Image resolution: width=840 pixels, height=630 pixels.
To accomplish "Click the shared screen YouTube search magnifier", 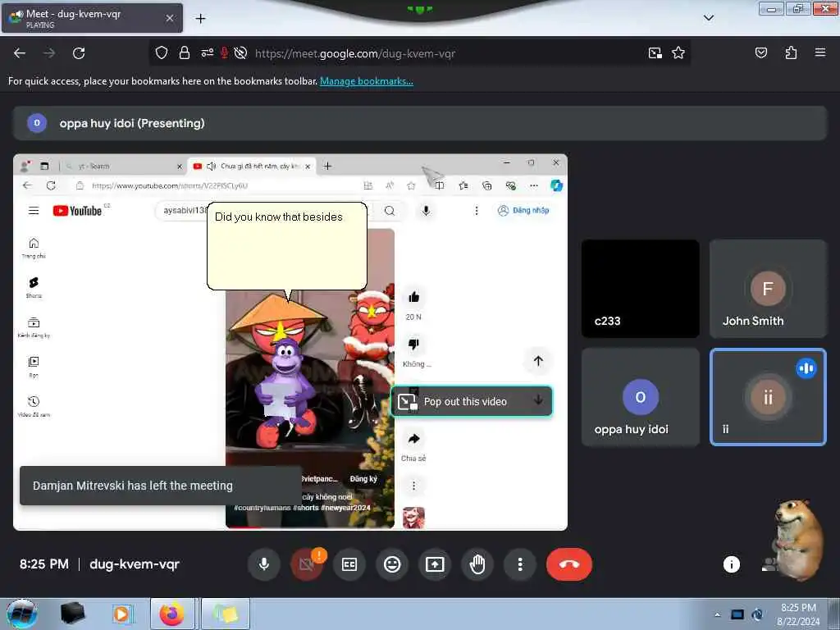I will pos(390,211).
